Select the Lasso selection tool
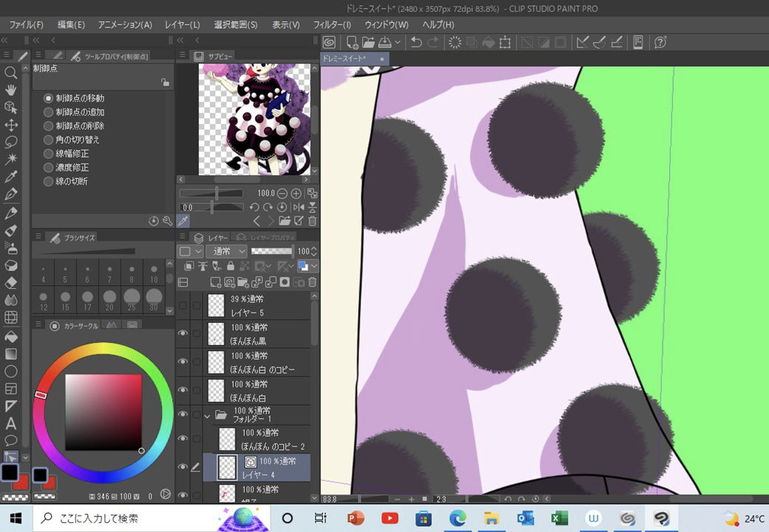 point(11,142)
